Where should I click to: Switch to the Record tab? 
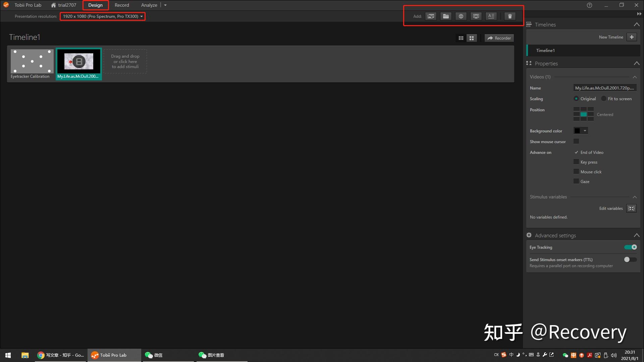click(x=122, y=5)
